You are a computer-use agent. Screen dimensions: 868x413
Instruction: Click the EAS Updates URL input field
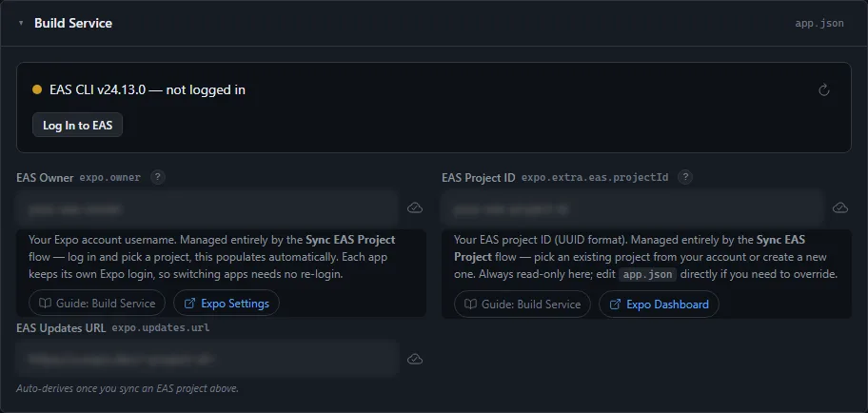pos(207,359)
